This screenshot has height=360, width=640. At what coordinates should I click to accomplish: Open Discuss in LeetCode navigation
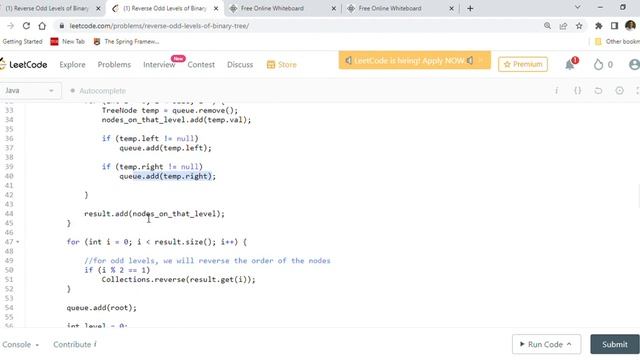click(x=240, y=64)
